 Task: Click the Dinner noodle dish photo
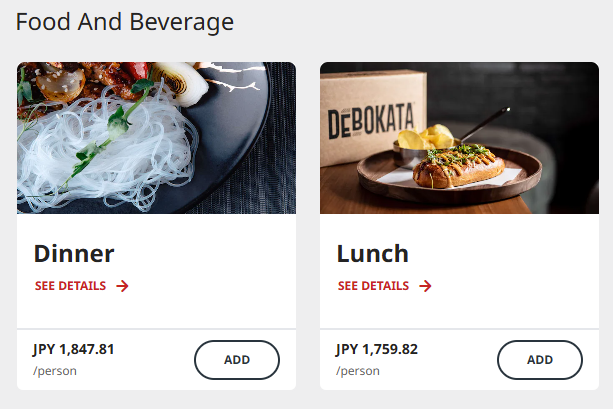point(156,138)
